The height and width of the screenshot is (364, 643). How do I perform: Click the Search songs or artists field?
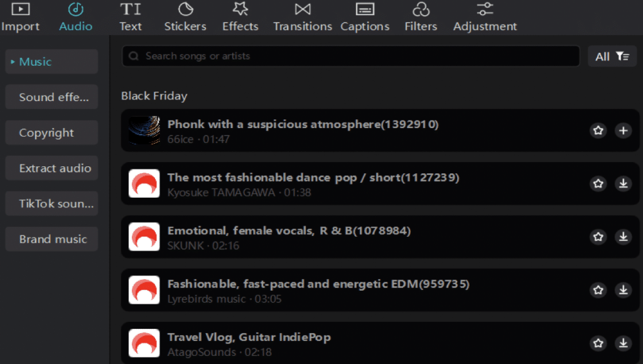pyautogui.click(x=351, y=56)
